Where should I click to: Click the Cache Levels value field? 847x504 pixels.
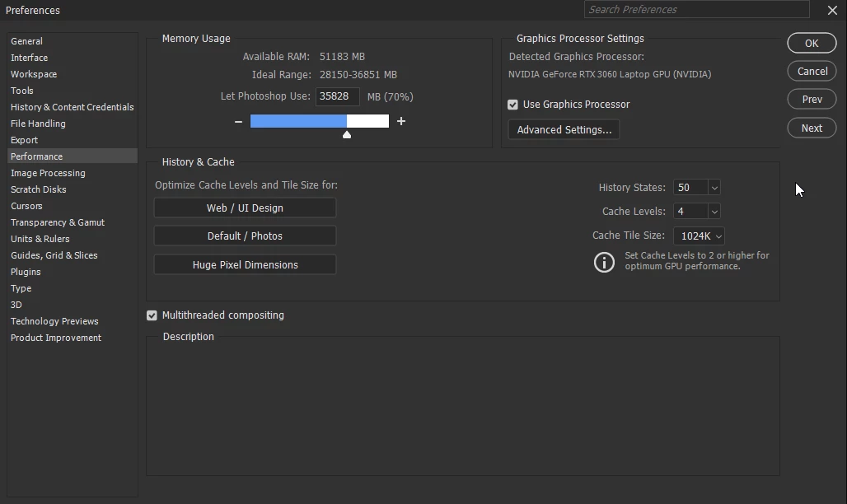[690, 211]
